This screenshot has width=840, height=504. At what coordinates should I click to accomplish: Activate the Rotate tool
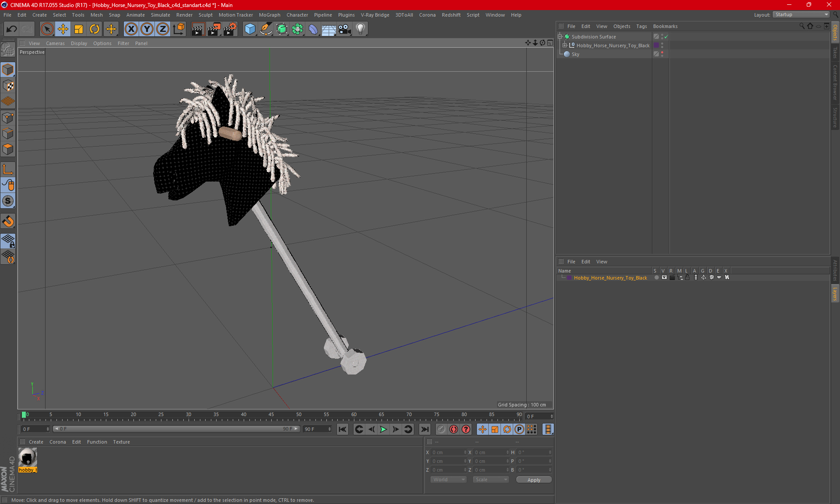(x=94, y=29)
